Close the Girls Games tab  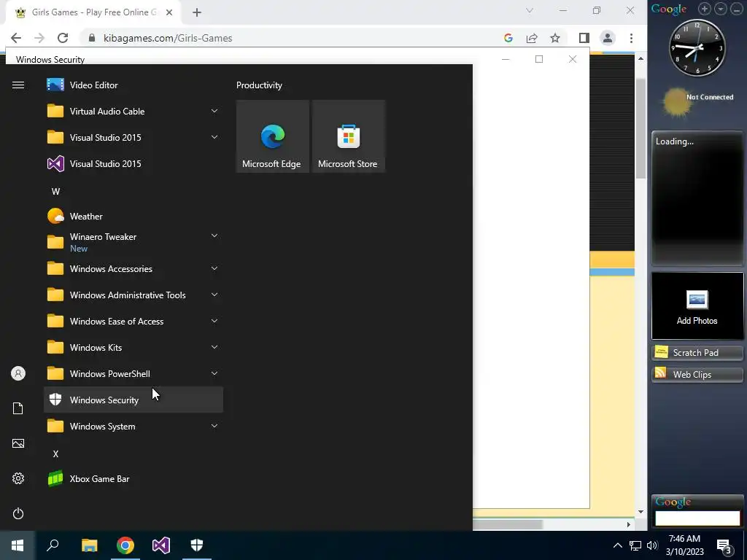pyautogui.click(x=169, y=12)
